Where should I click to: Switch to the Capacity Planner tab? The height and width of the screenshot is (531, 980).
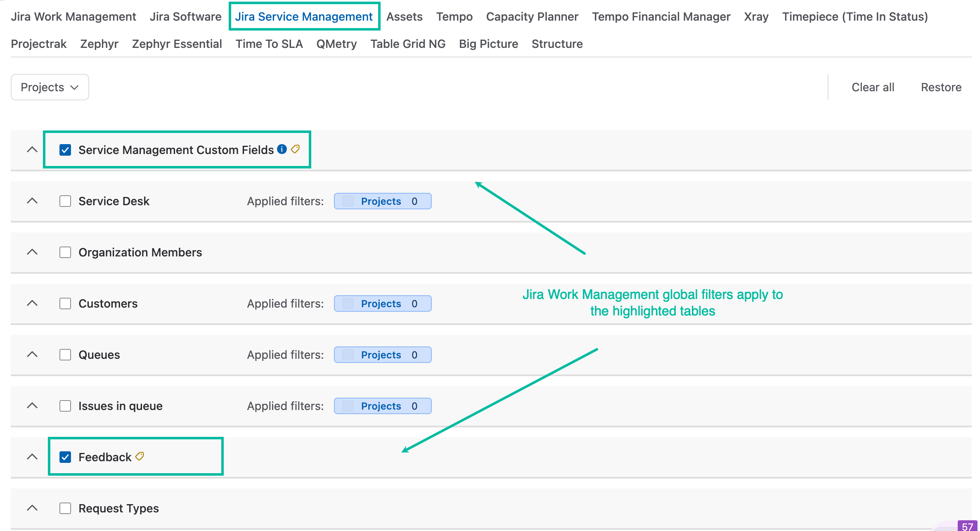pyautogui.click(x=532, y=17)
